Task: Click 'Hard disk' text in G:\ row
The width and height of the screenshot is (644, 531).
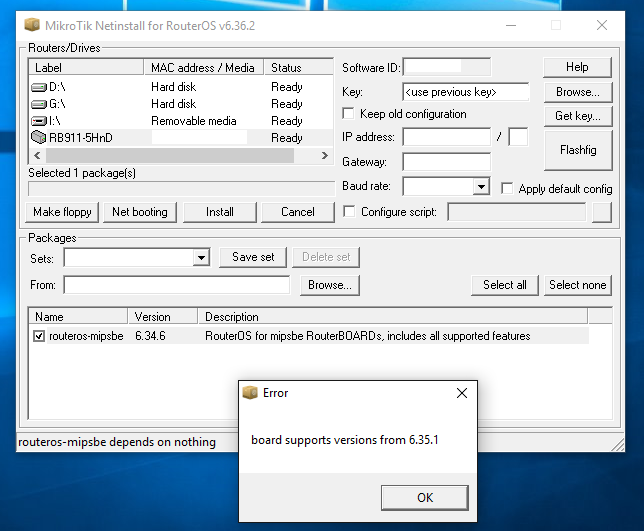Action: click(173, 104)
